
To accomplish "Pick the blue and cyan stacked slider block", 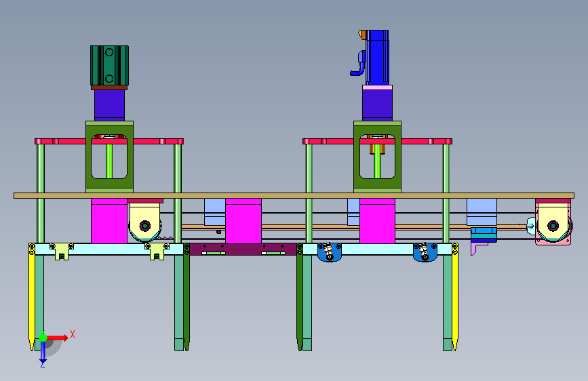I will 484,235.
